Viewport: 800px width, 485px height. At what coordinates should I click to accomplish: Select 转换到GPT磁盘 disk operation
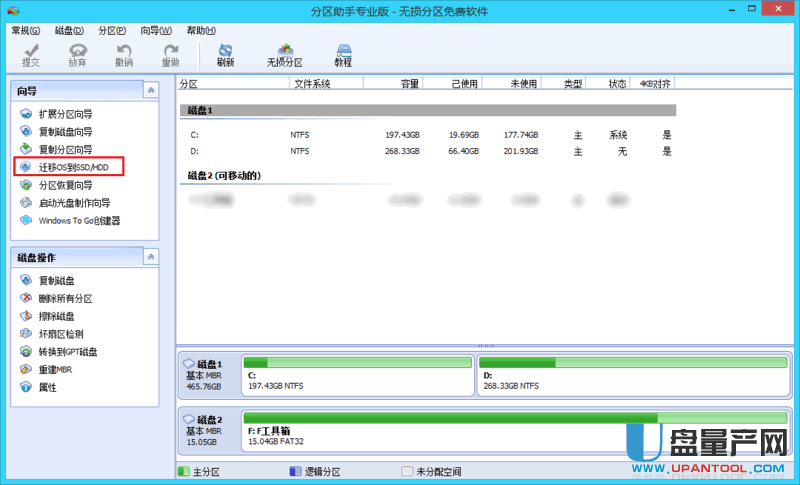(67, 352)
